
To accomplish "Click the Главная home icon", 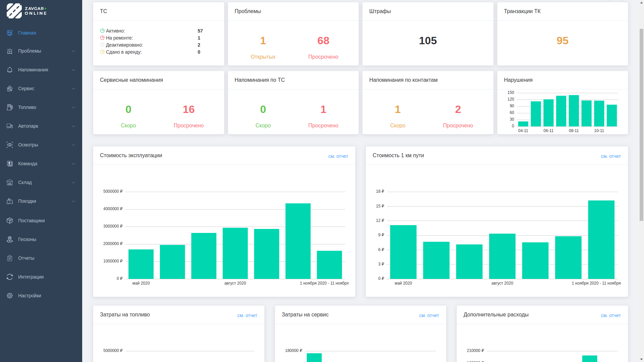I will [x=10, y=33].
